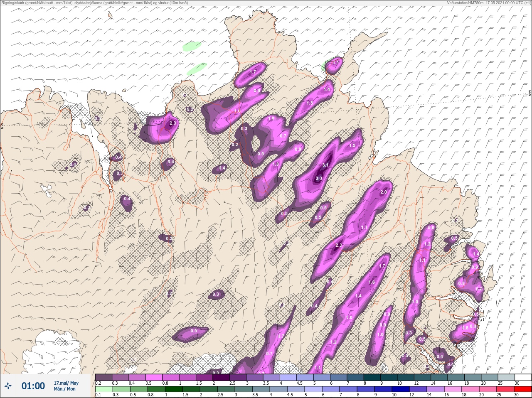Select the lightest green swatch in the lower legend row
The image size is (532, 398).
click(x=104, y=389)
